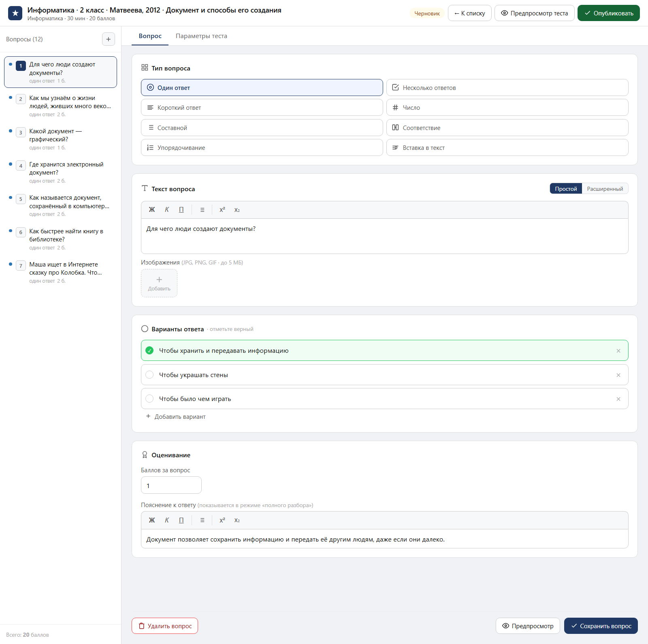Click the Баллов за вопрос input field

point(171,485)
